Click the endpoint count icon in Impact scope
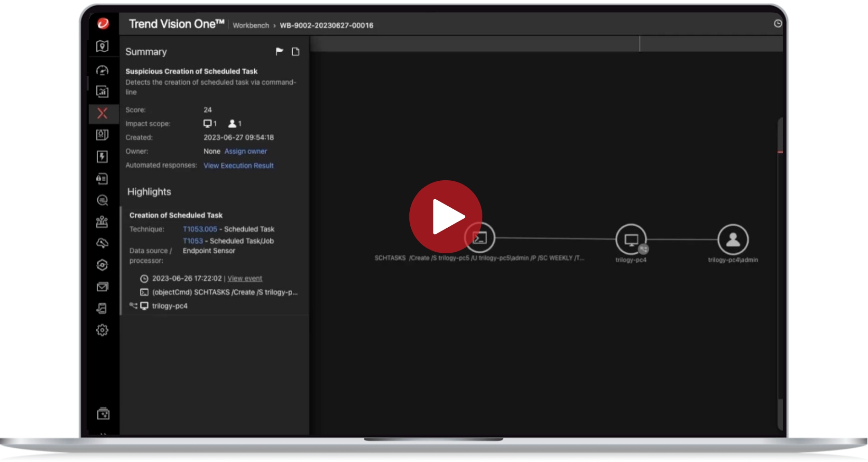 click(x=207, y=123)
